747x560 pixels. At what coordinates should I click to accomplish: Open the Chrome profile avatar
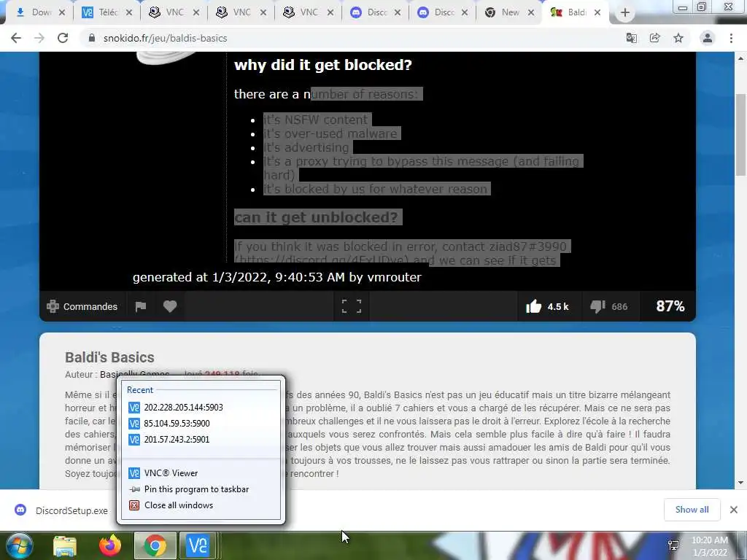(x=708, y=38)
